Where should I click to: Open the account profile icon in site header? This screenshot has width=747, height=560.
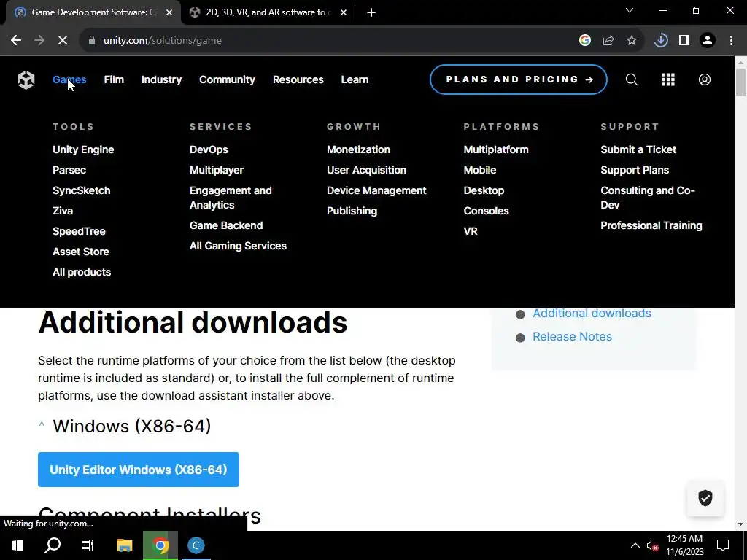click(705, 79)
